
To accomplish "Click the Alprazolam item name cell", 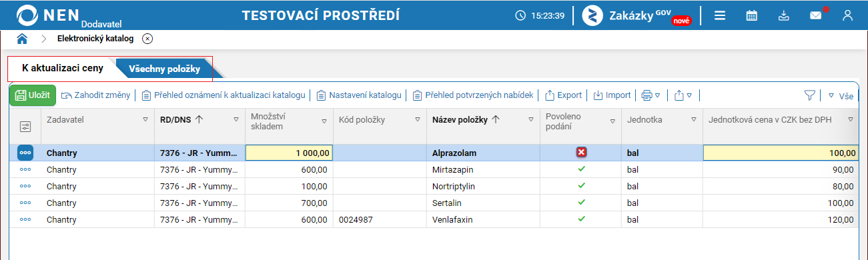I will coord(483,153).
